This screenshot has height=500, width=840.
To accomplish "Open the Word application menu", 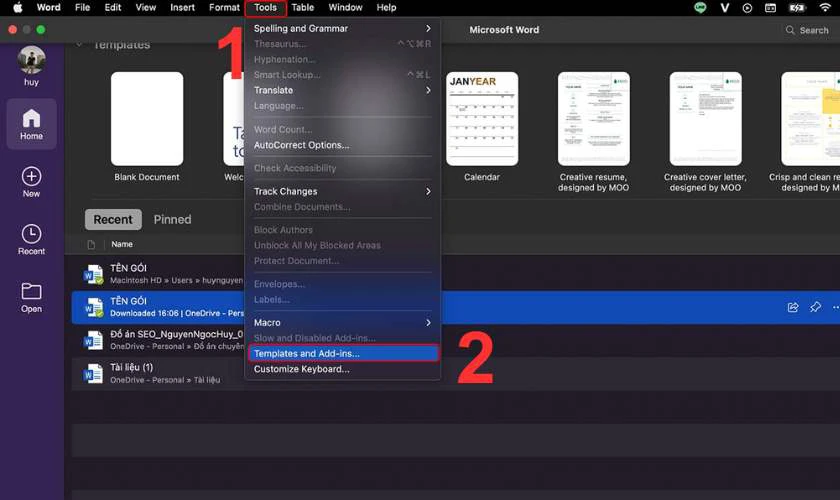I will [48, 8].
